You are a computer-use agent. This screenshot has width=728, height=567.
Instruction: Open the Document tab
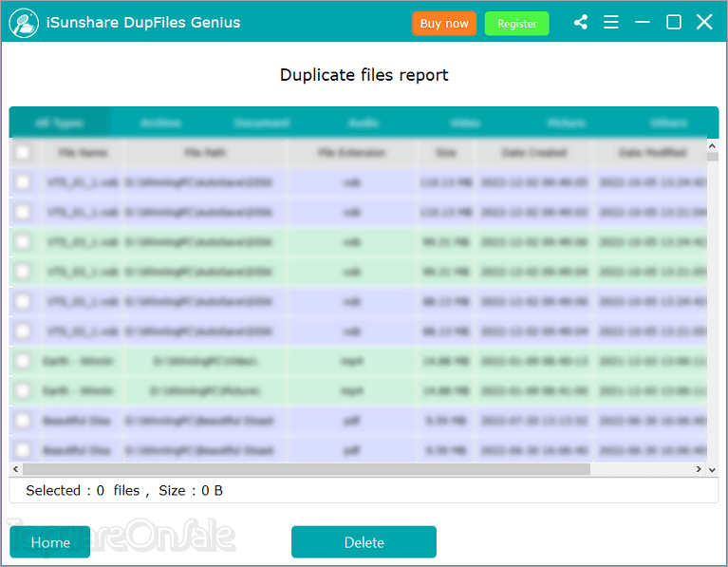click(262, 123)
